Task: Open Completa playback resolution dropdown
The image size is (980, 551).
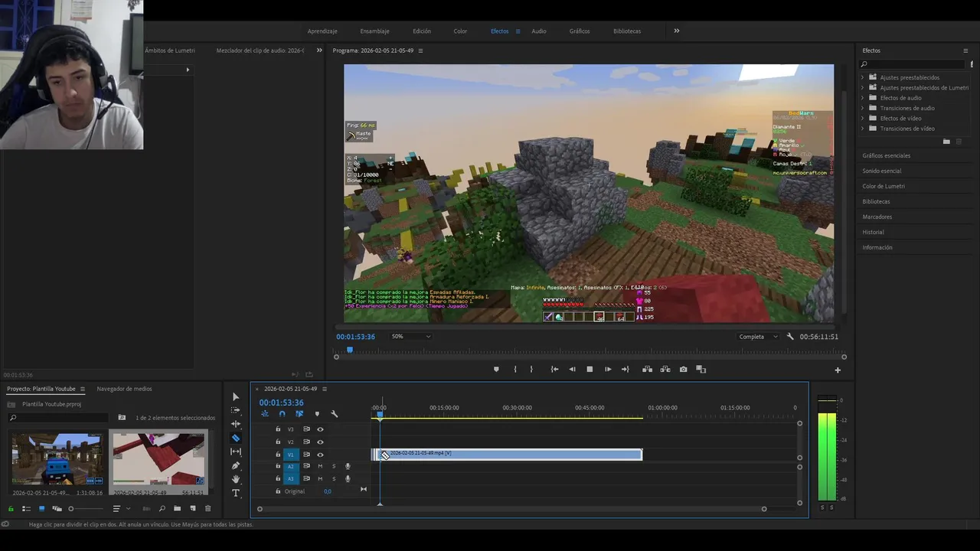Action: pos(758,337)
